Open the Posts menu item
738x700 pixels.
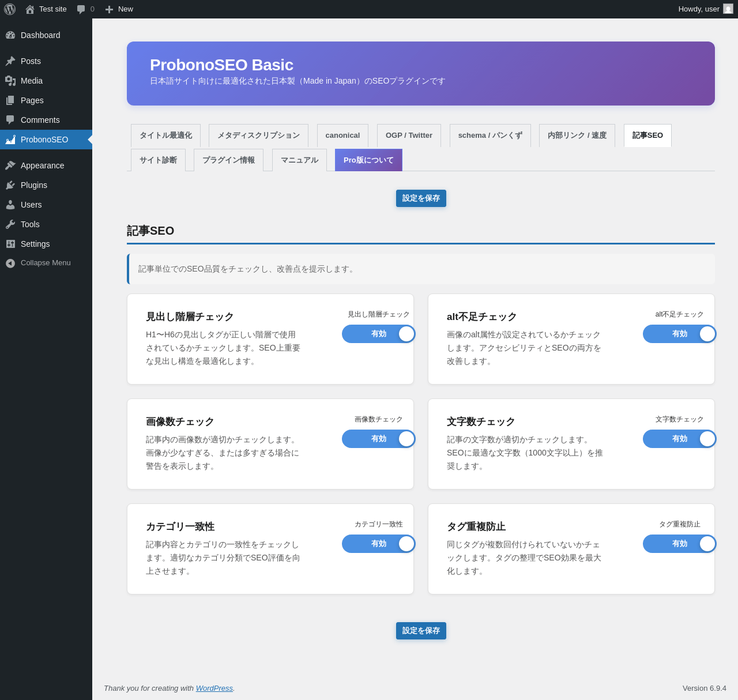pyautogui.click(x=46, y=61)
